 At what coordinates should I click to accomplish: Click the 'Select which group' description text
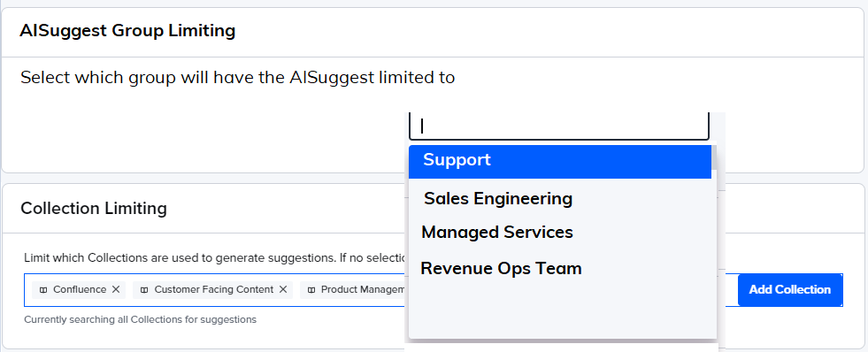click(x=237, y=78)
